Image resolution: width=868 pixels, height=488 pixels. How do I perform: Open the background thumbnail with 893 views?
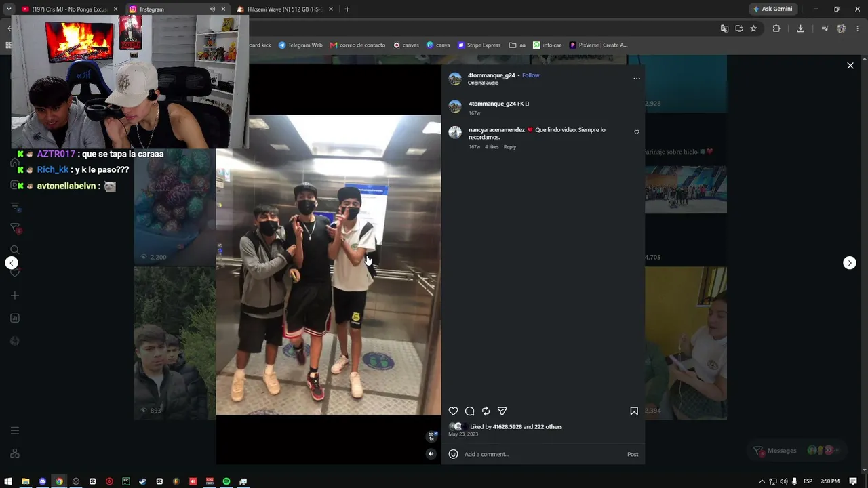point(175,343)
